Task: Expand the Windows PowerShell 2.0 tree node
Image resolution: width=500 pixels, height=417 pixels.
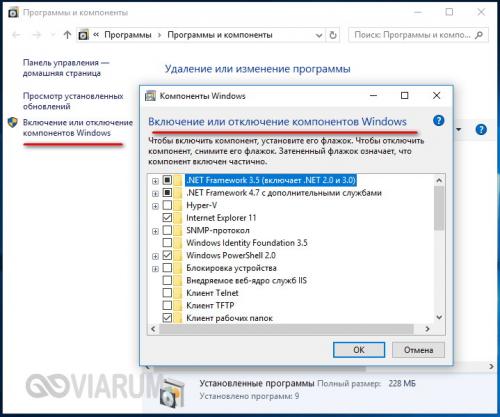Action: [155, 256]
